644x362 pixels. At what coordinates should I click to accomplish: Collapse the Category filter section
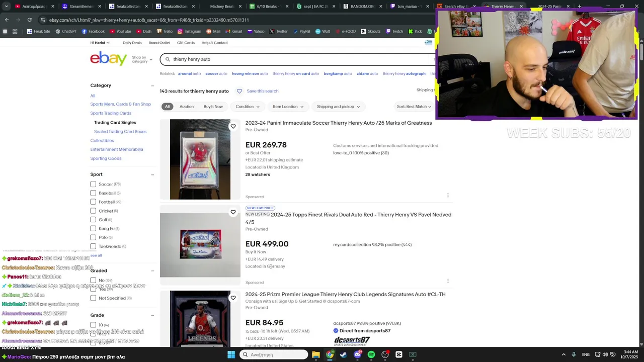click(152, 85)
